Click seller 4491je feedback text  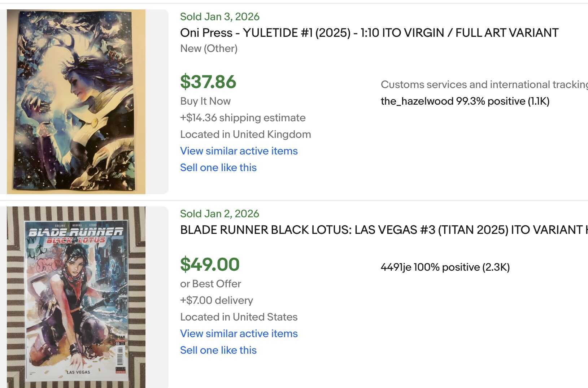(445, 267)
